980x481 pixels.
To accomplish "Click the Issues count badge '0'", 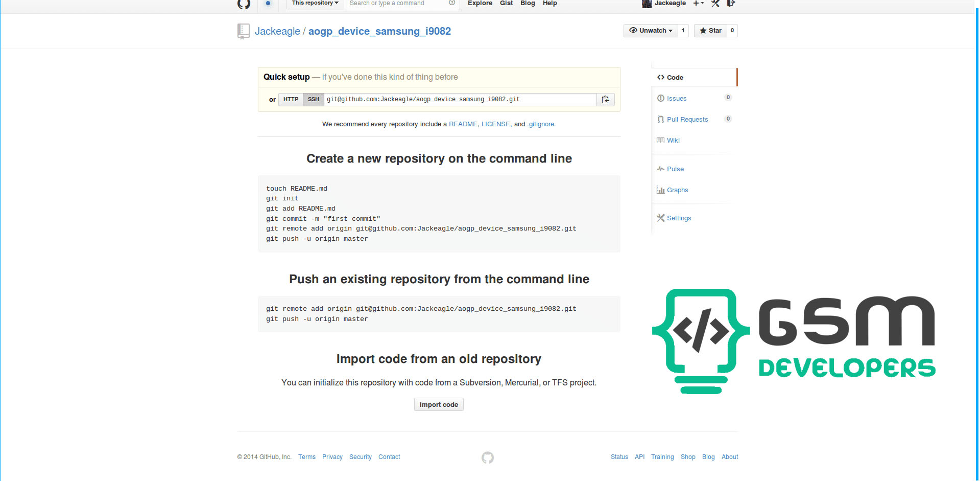I will 728,98.
